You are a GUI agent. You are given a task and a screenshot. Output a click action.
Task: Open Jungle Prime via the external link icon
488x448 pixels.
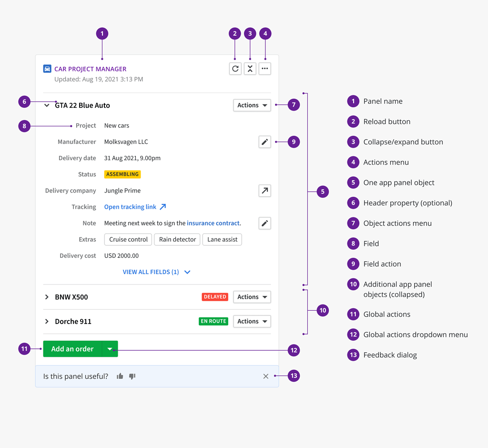pyautogui.click(x=264, y=191)
